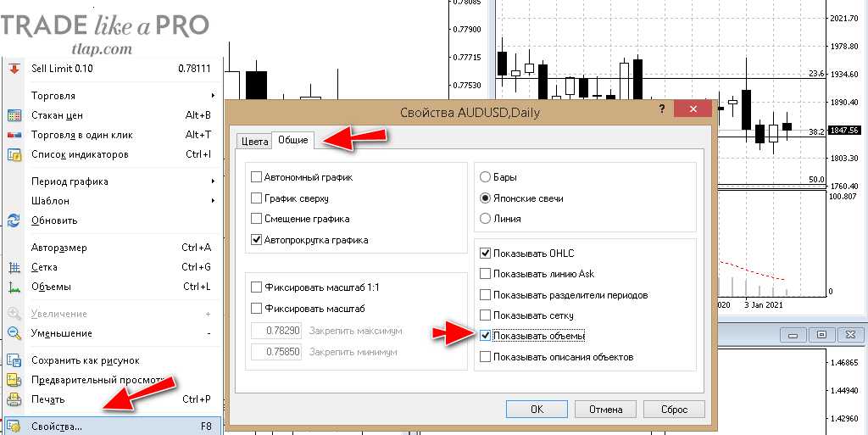868x435 pixels.
Task: Click the Zoom Out (Уменьшение) magnifier icon
Action: [x=14, y=333]
